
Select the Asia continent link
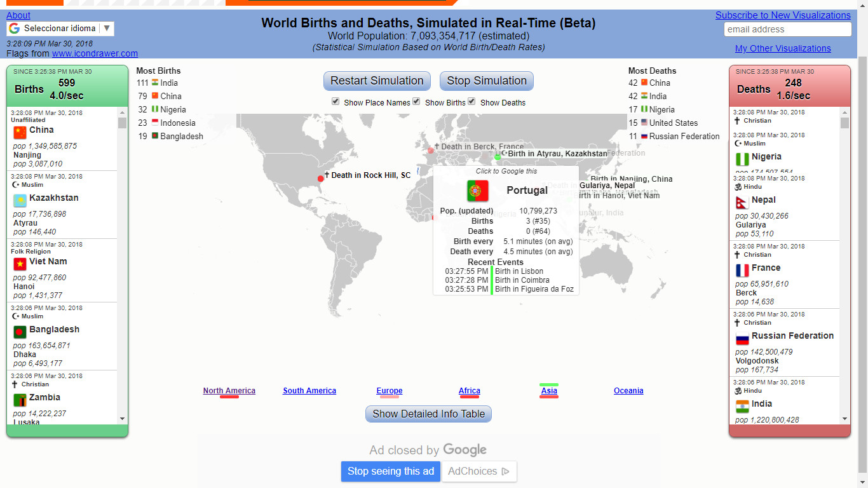[549, 391]
